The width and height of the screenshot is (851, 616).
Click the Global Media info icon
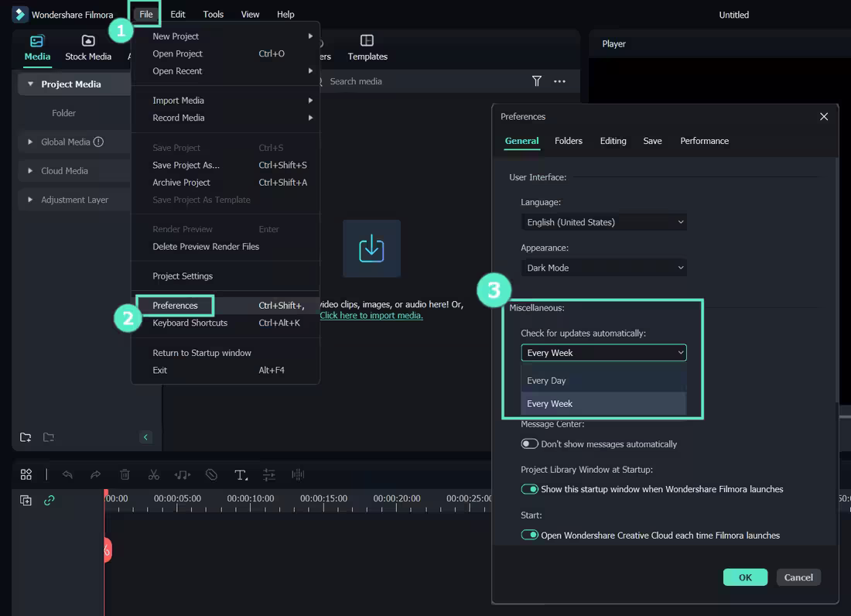pyautogui.click(x=98, y=142)
